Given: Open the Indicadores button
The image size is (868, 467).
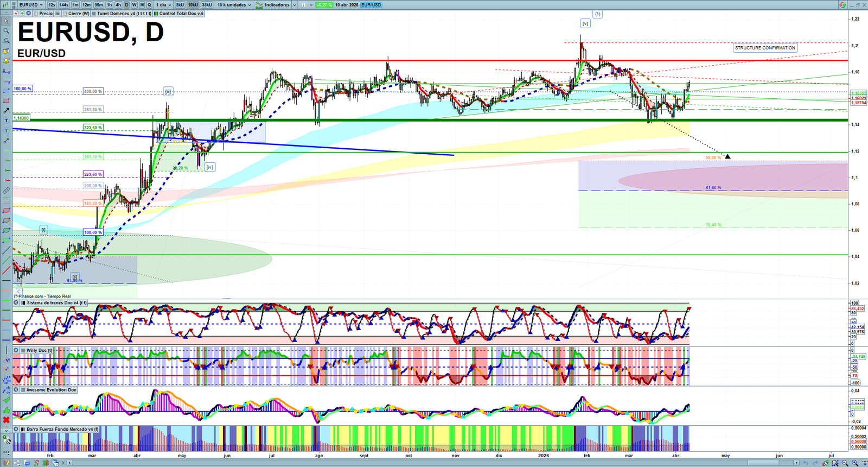Looking at the screenshot, I should click(x=276, y=5).
